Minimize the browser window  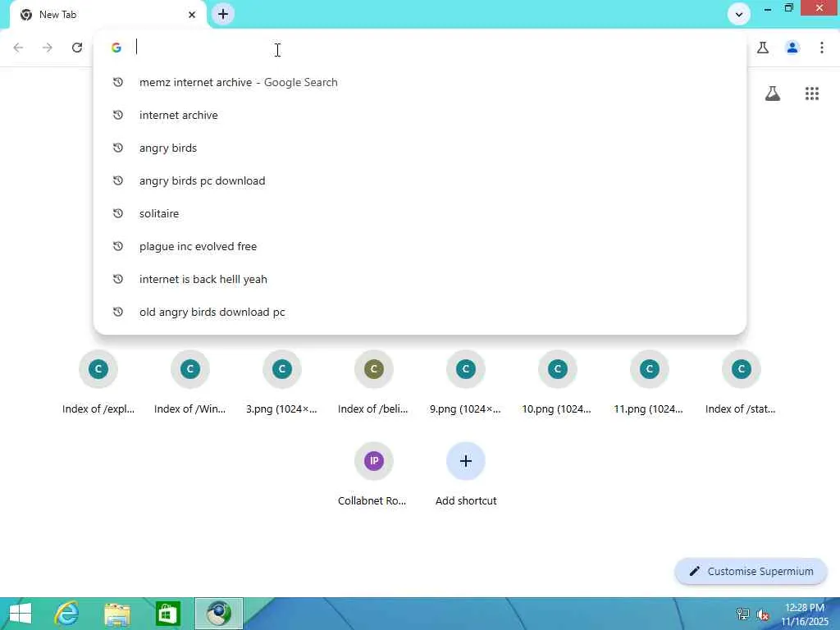[x=768, y=8]
